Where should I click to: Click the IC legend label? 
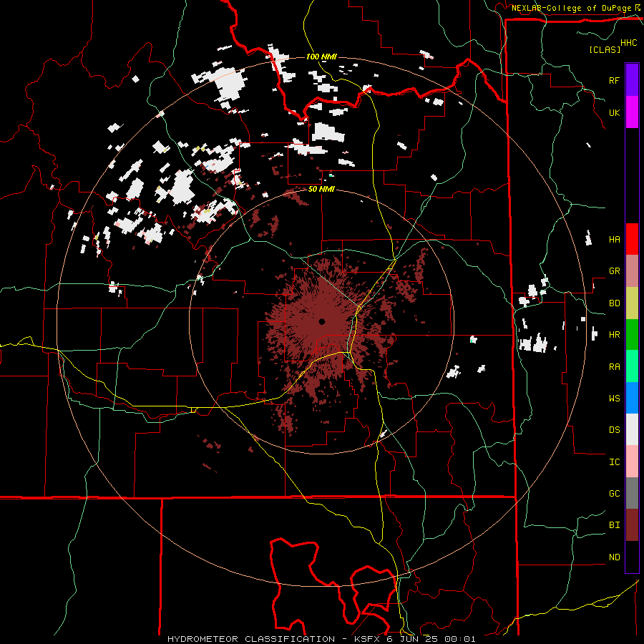[614, 462]
